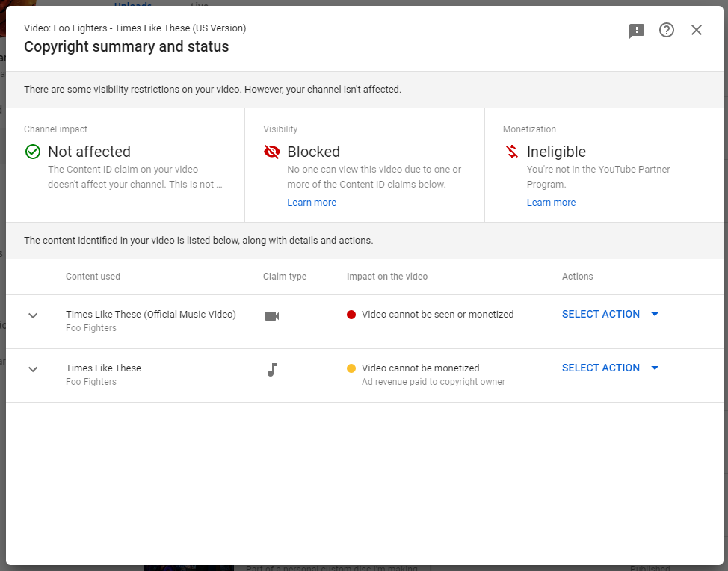Close the copyright summary dialog
Image resolution: width=728 pixels, height=571 pixels.
pyautogui.click(x=697, y=30)
